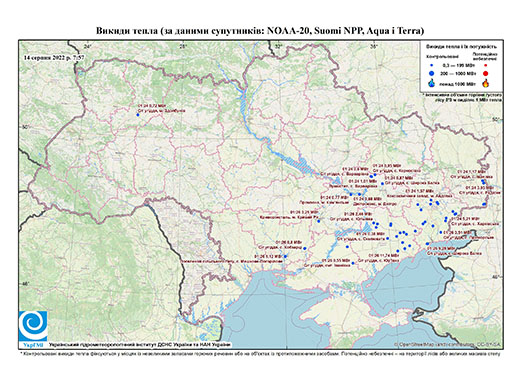Click the С/г угіддя, м. Здолбунів label
This screenshot has width=520, height=368.
pos(161,110)
